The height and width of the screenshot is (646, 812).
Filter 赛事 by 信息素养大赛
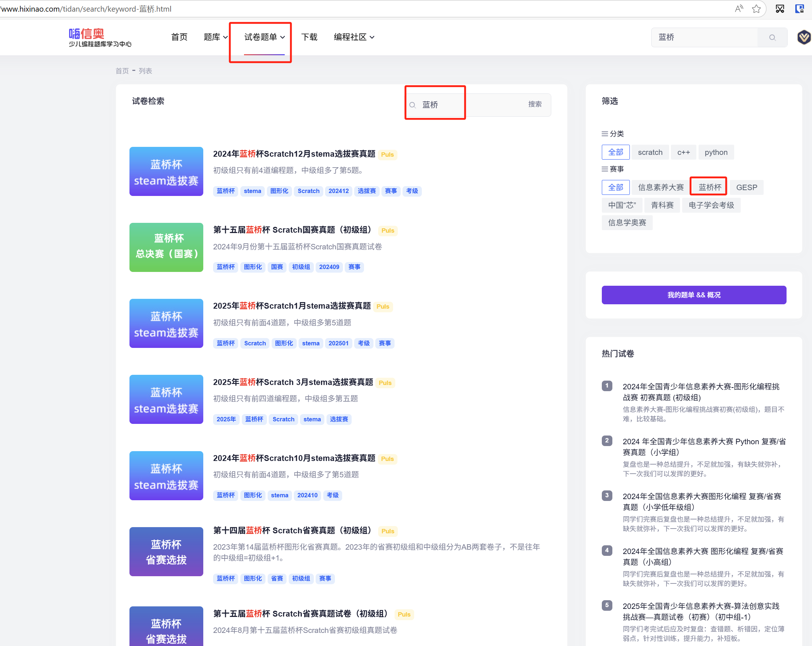(661, 187)
